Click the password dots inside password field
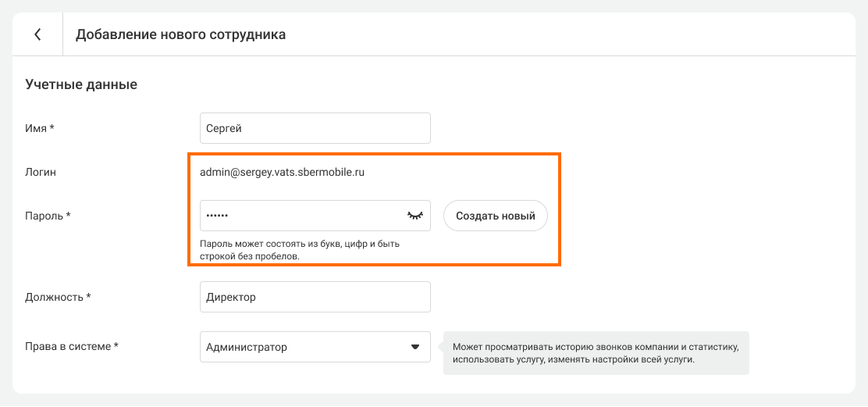Screen dimensions: 868x407 coord(218,216)
